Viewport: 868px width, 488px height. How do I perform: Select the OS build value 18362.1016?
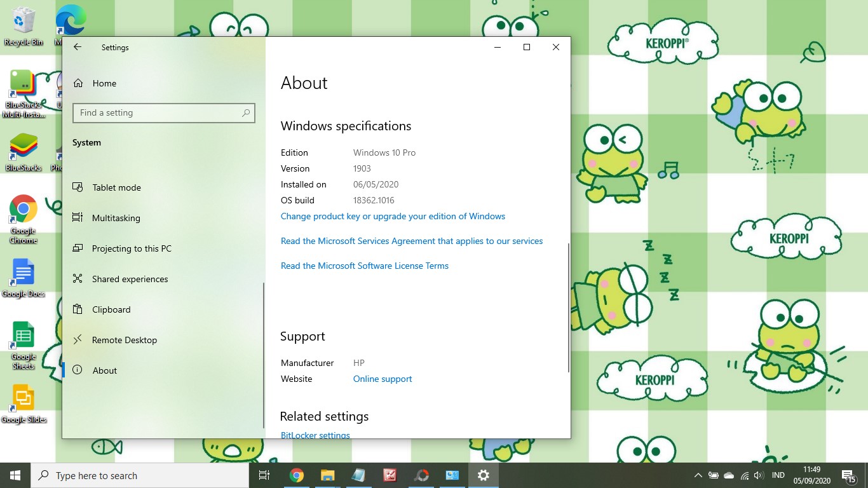click(374, 200)
